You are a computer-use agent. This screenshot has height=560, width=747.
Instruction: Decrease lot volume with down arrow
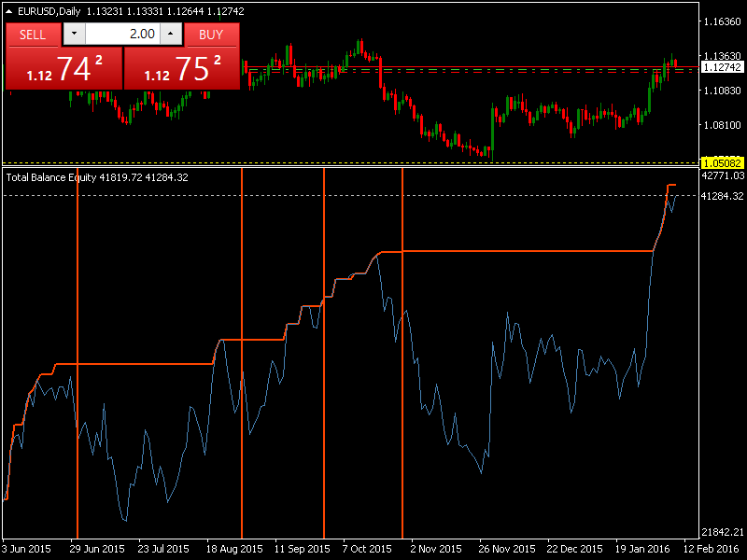coord(75,34)
